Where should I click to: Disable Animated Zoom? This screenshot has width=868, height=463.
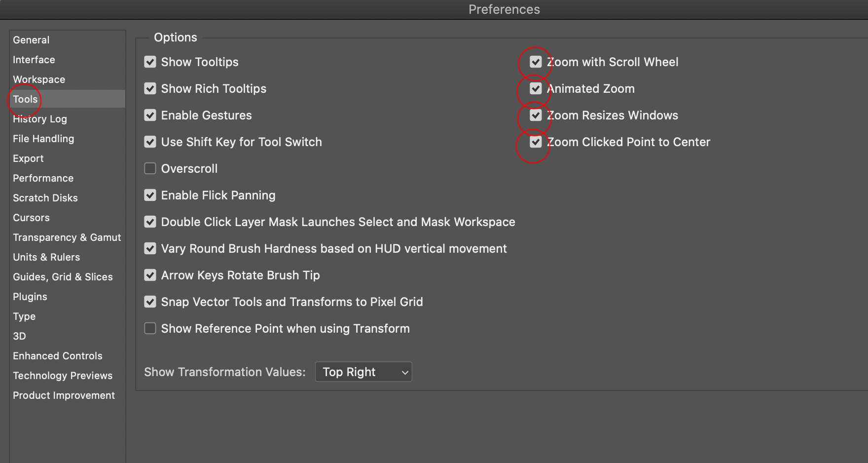tap(536, 88)
